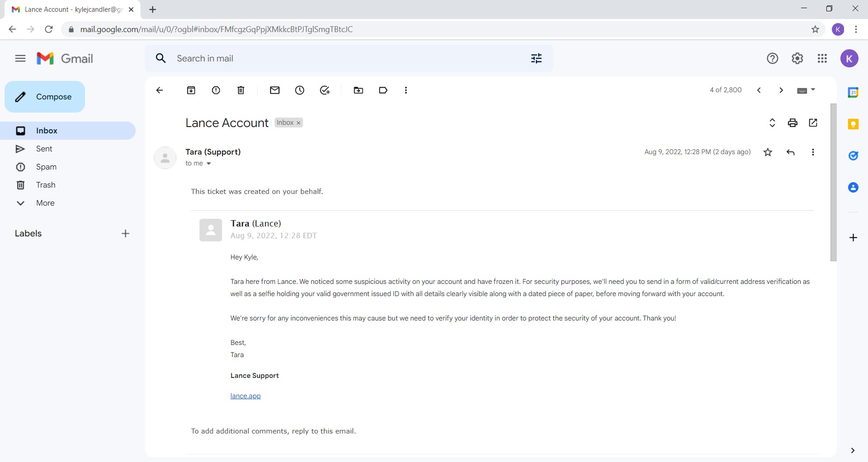Image resolution: width=868 pixels, height=462 pixels.
Task: Go back to inbox arrow
Action: (x=160, y=90)
